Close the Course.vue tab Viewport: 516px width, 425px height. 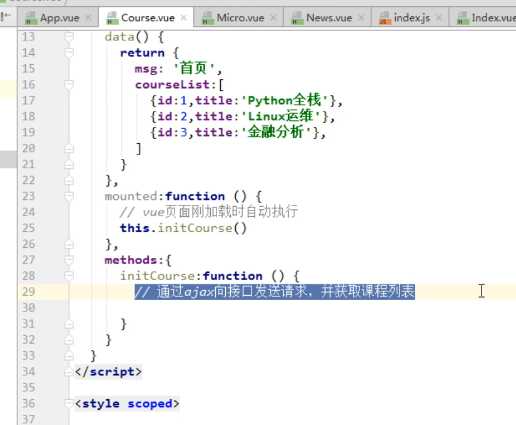click(x=184, y=18)
